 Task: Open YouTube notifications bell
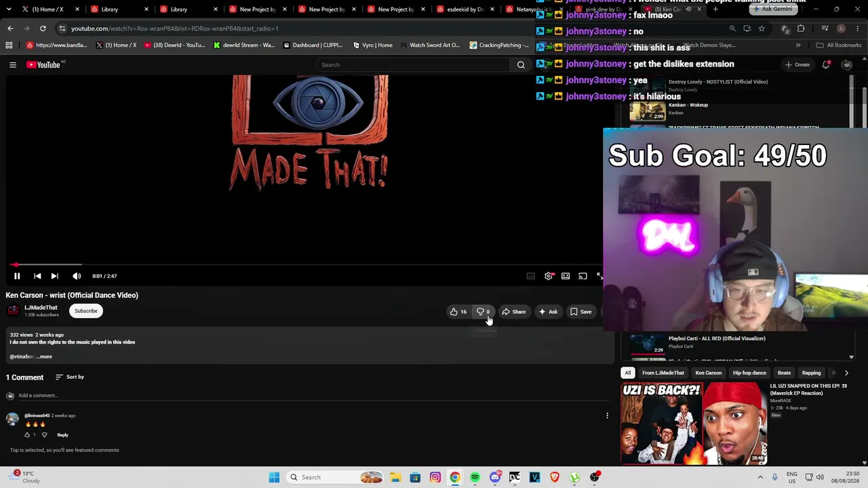[826, 64]
